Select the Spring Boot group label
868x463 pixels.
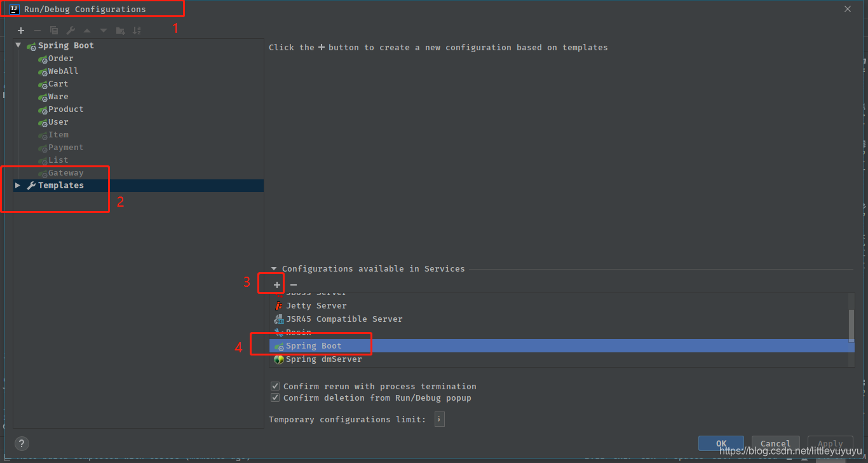(x=66, y=46)
